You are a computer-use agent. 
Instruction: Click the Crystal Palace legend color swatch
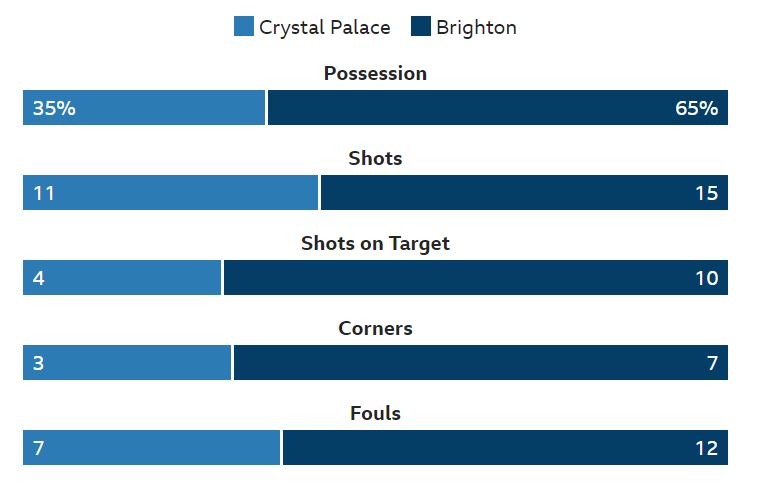244,26
